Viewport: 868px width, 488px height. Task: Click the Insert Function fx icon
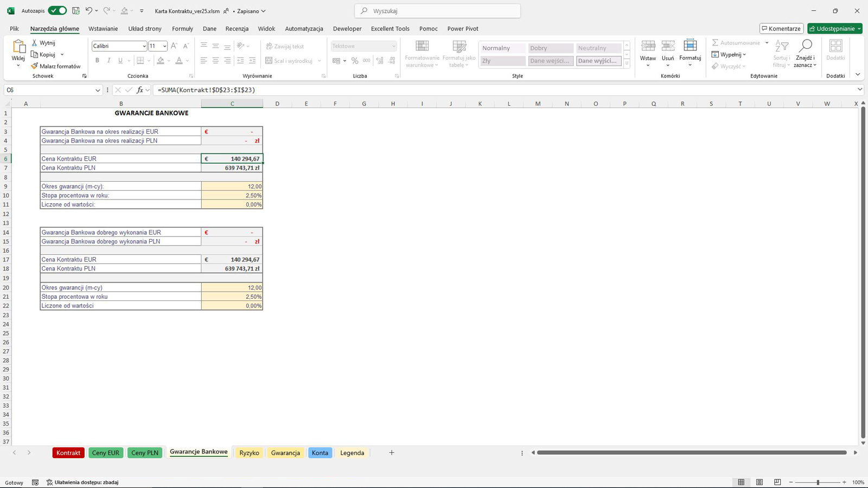(x=140, y=90)
